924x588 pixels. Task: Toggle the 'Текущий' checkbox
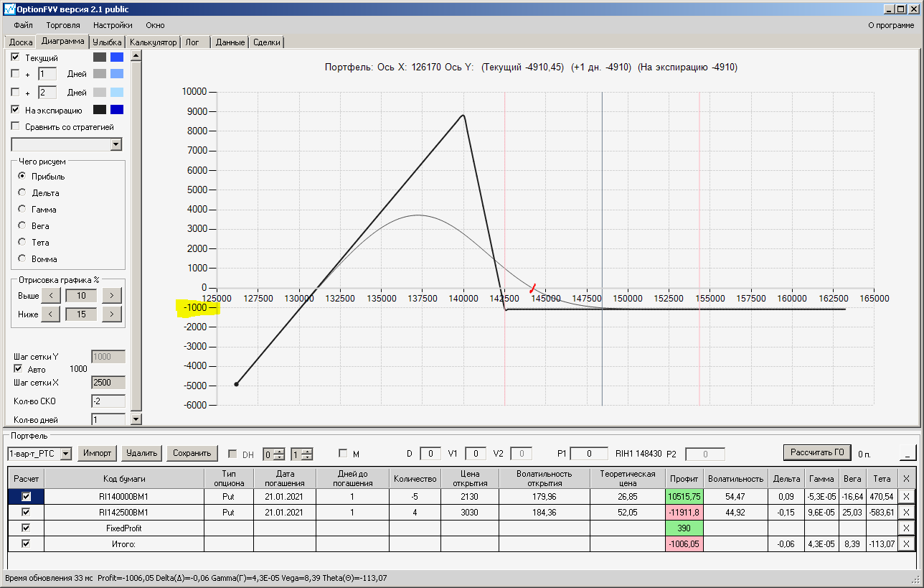pos(16,57)
